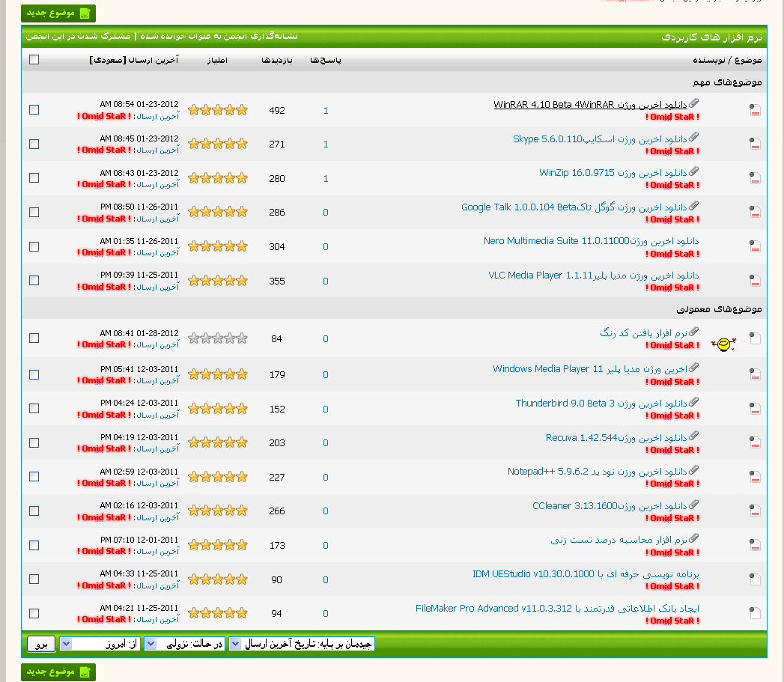Click the folder icon beside FileMaker Pro thread
The height and width of the screenshot is (682, 784).
[754, 613]
